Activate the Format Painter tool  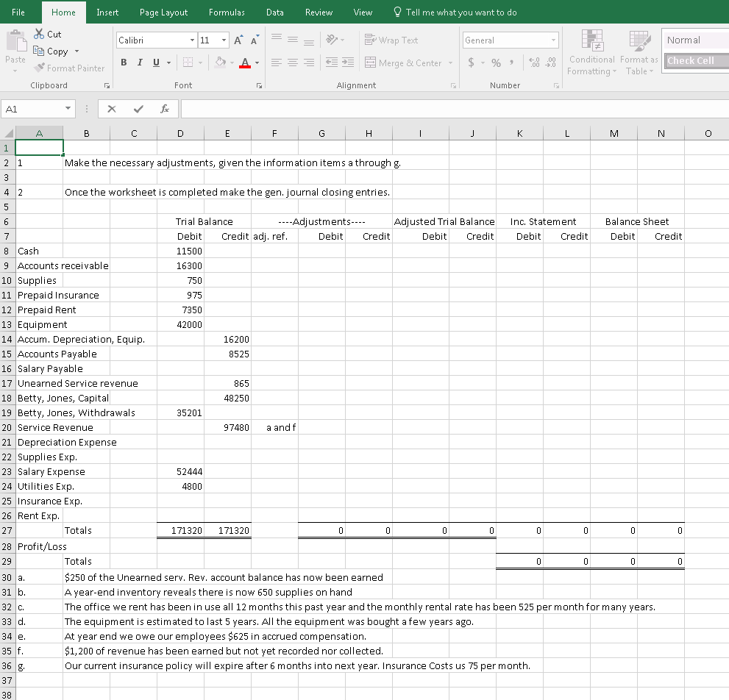coord(70,68)
